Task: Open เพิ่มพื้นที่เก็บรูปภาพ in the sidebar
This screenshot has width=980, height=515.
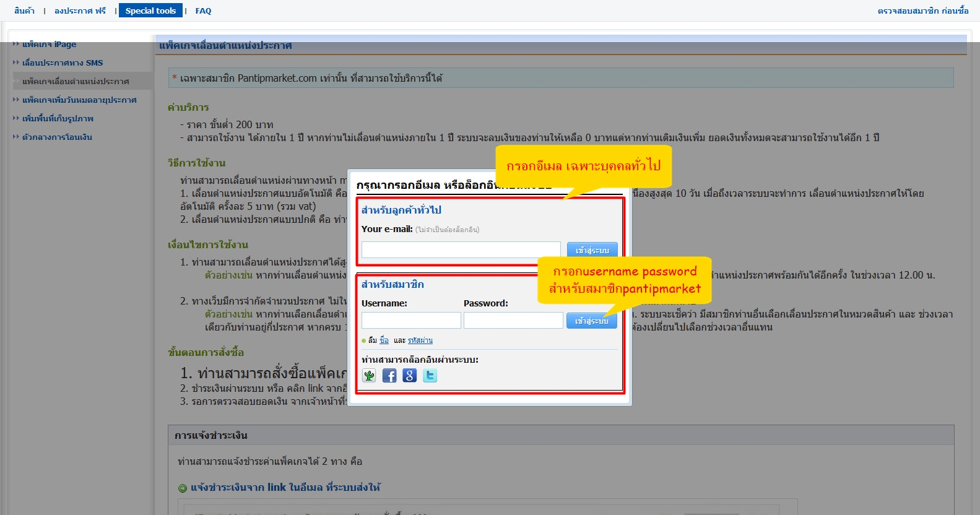Action: coord(58,118)
